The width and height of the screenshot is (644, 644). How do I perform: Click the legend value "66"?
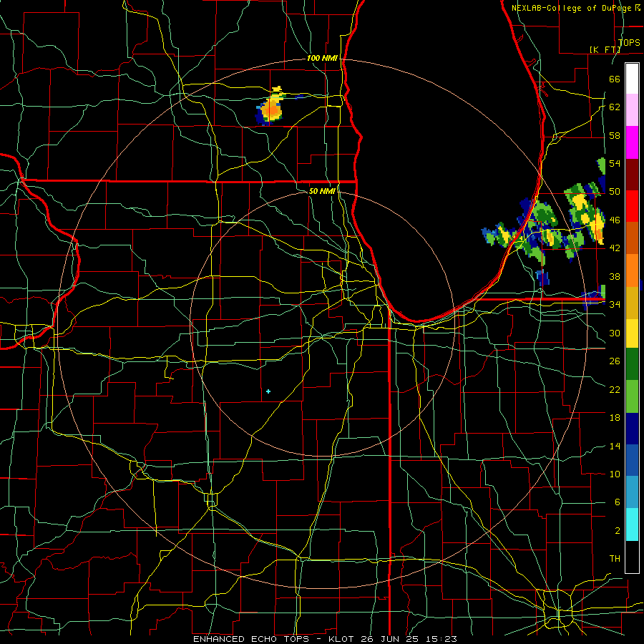click(x=615, y=79)
